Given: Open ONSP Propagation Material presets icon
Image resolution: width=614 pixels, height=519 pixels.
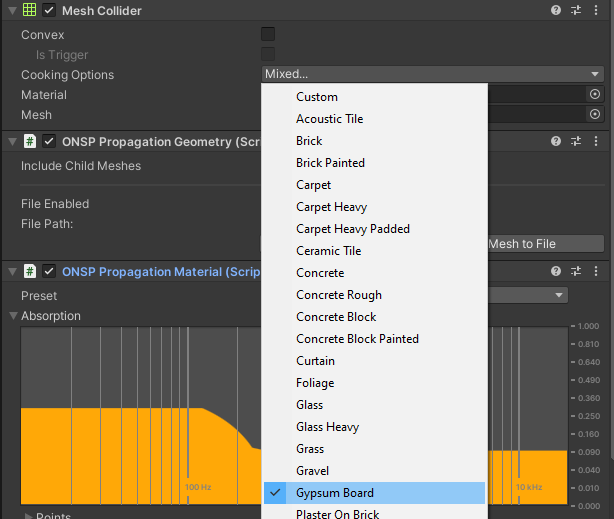Looking at the screenshot, I should pos(576,272).
